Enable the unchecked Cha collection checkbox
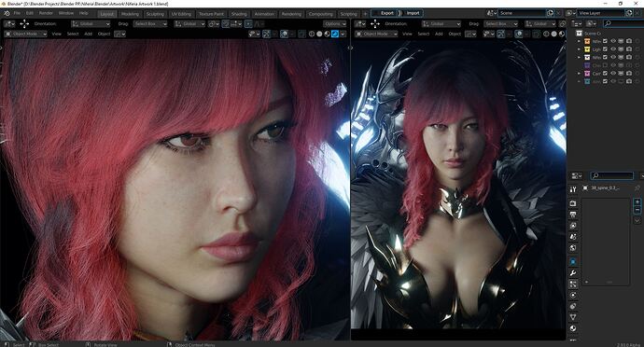Viewport: 644px width, 347px height. point(605,65)
